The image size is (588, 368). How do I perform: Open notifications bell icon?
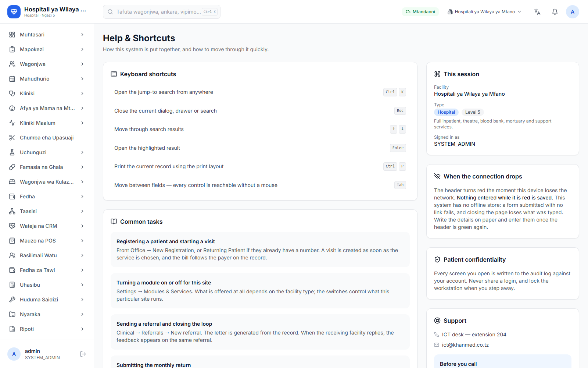pos(555,12)
